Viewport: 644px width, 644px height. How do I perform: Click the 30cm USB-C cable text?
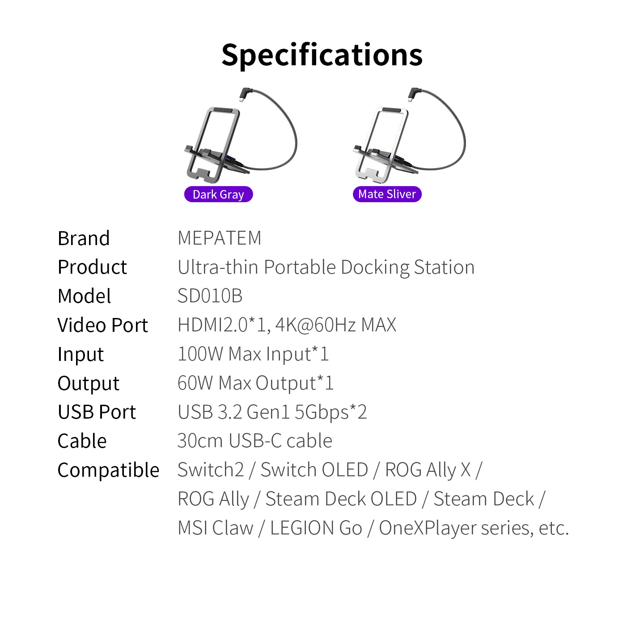(x=254, y=441)
